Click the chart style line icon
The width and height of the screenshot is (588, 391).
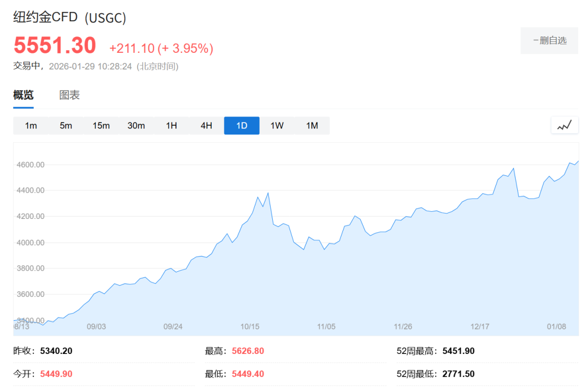click(564, 125)
